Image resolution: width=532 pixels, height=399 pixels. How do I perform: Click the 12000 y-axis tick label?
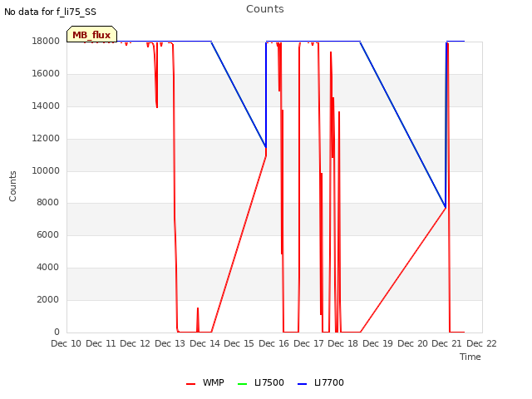point(46,139)
